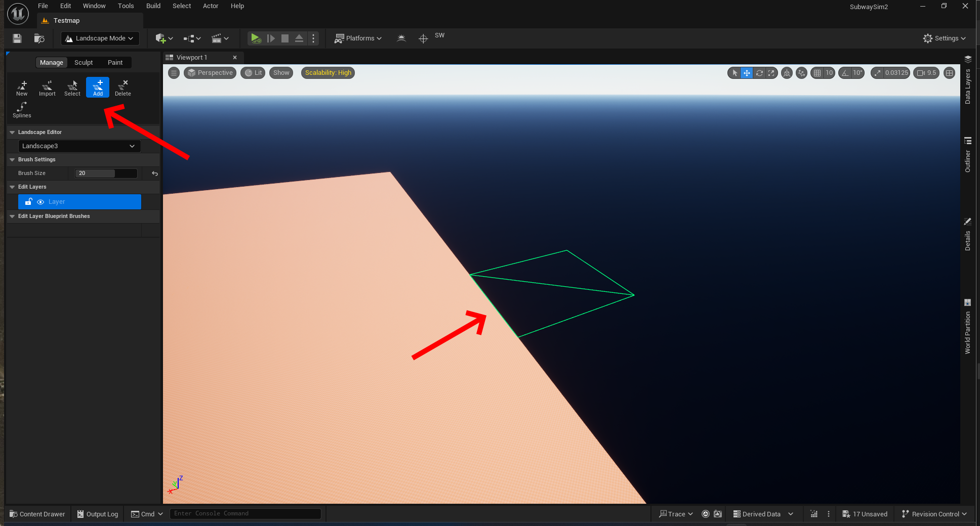
Task: Open the Landscape Mode dropdown
Action: 100,38
